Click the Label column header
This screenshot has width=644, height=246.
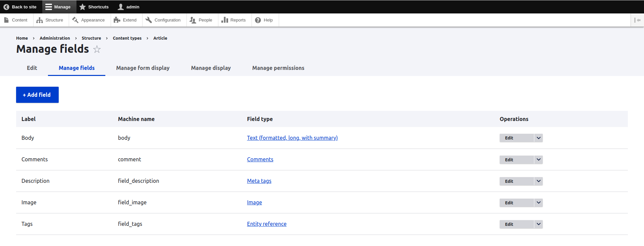(x=29, y=119)
